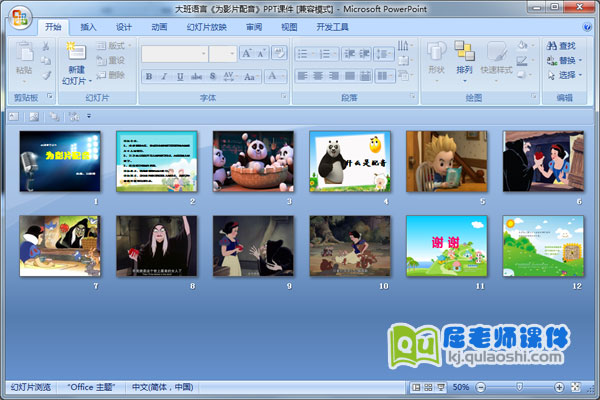
Task: Open the shape fill color control
Action: (525, 46)
